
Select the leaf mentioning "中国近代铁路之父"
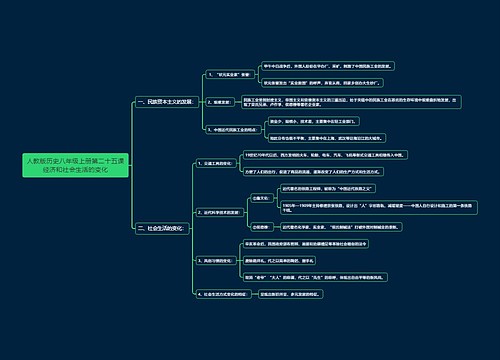point(328,189)
